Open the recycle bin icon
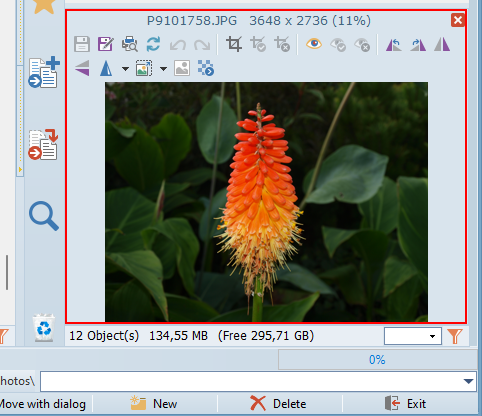The width and height of the screenshot is (482, 416). [44, 328]
